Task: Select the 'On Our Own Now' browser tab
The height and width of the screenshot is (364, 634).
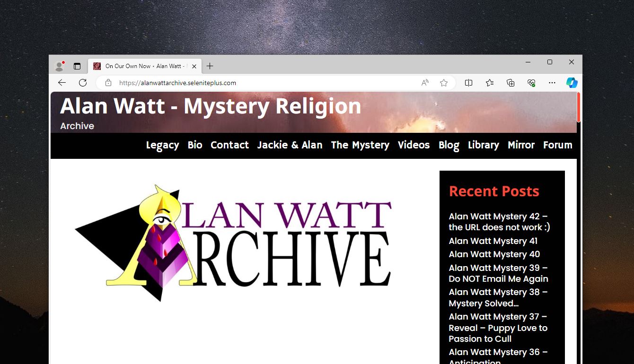Action: coord(145,66)
